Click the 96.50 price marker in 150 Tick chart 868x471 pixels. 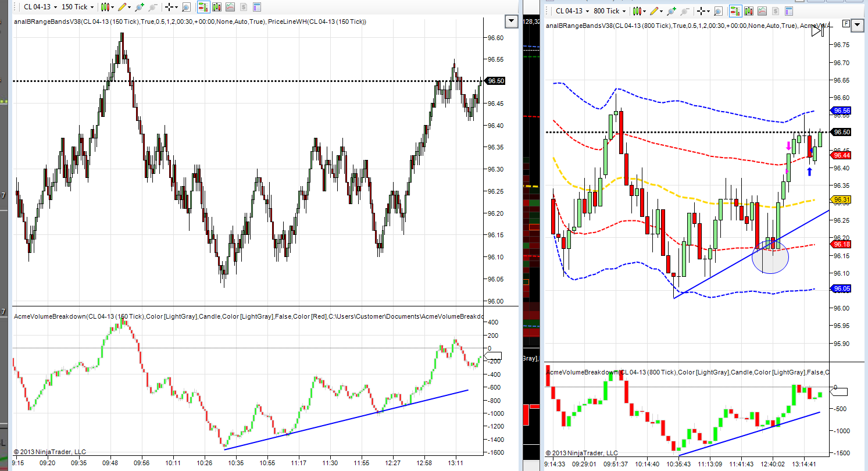coord(495,81)
